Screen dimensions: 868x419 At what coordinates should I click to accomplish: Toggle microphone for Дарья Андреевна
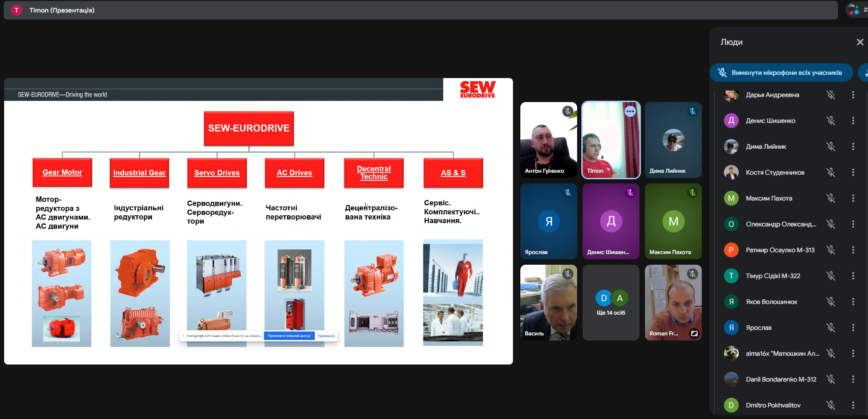pos(831,95)
